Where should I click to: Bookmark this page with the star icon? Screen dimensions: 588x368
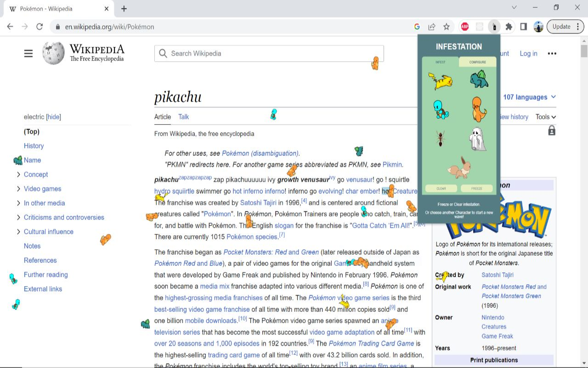pos(447,27)
